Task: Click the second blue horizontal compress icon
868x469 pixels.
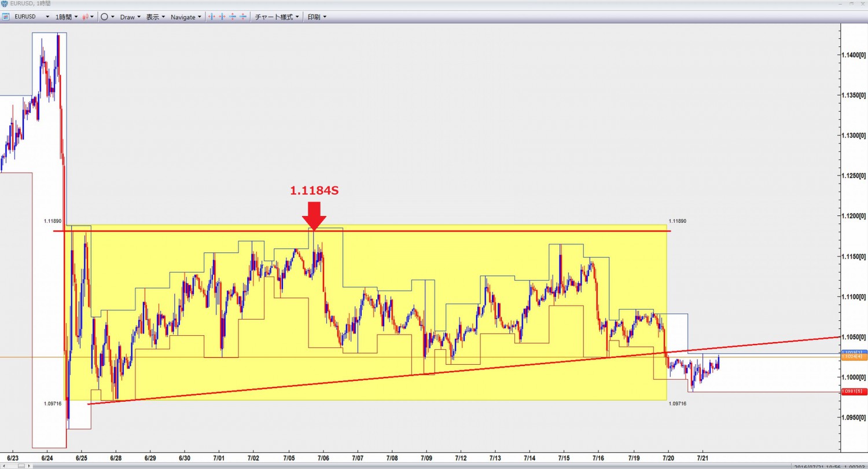Action: pos(222,17)
